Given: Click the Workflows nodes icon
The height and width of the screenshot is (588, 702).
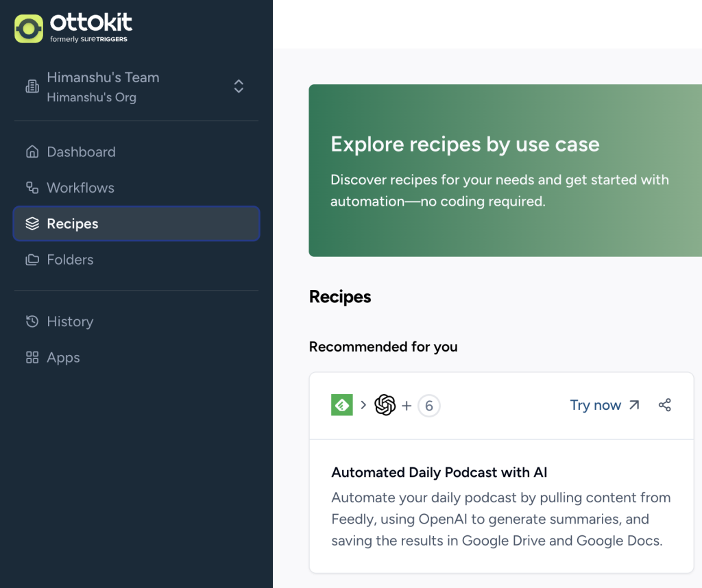Looking at the screenshot, I should point(32,188).
